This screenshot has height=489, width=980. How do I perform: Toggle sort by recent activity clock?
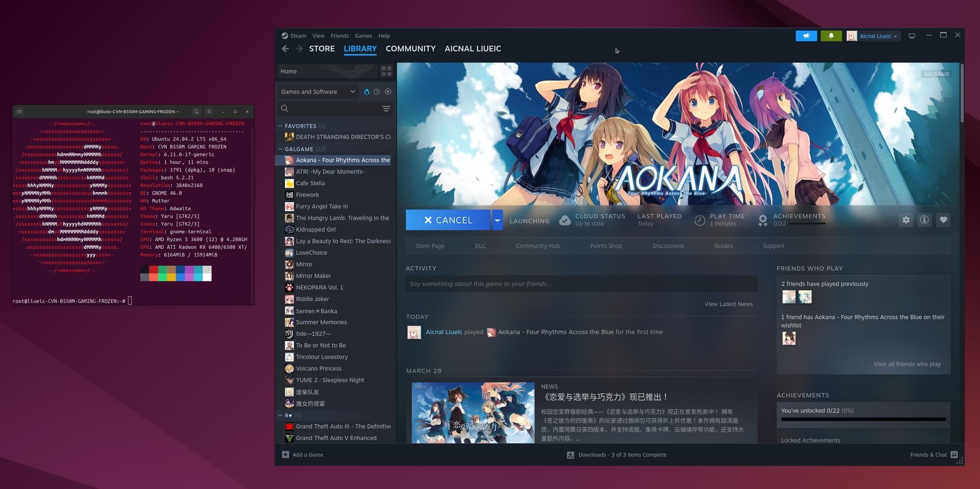tap(377, 92)
